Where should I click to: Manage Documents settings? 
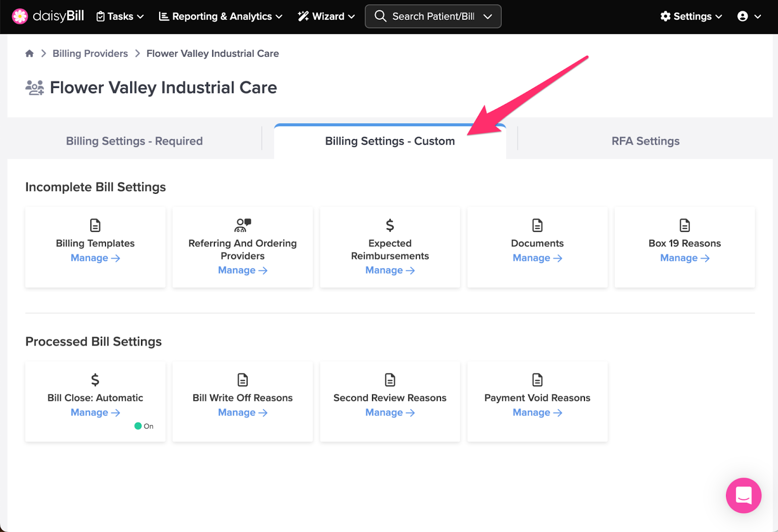click(537, 258)
